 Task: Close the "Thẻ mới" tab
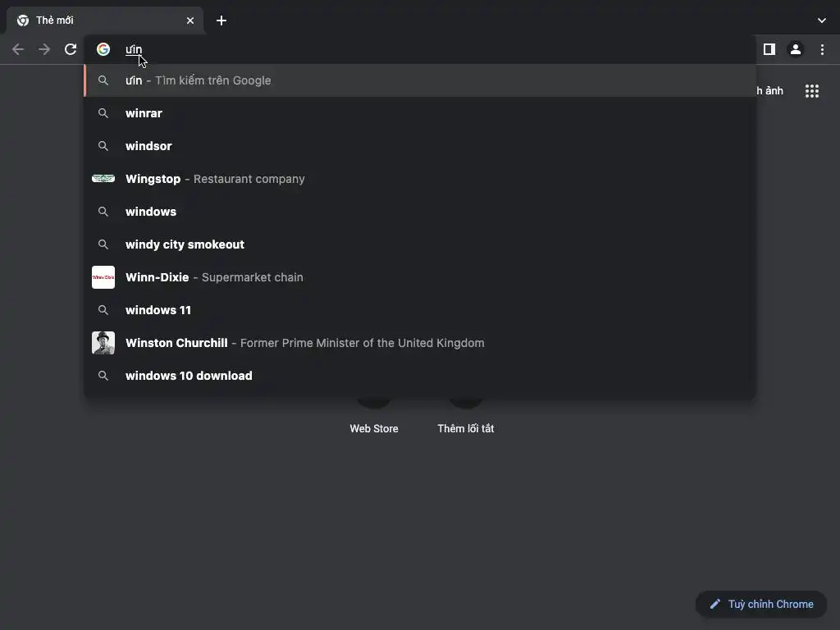tap(190, 21)
